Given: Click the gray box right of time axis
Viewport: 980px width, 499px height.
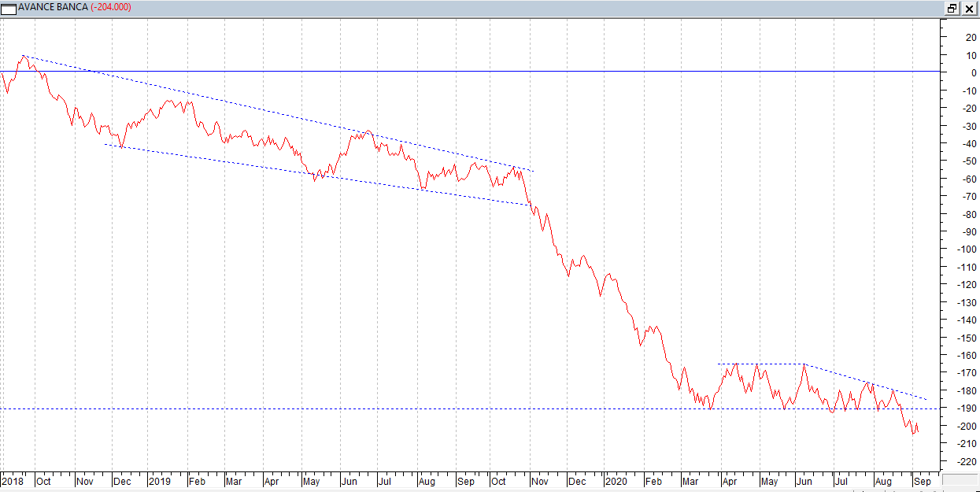Looking at the screenshot, I should pos(960,480).
